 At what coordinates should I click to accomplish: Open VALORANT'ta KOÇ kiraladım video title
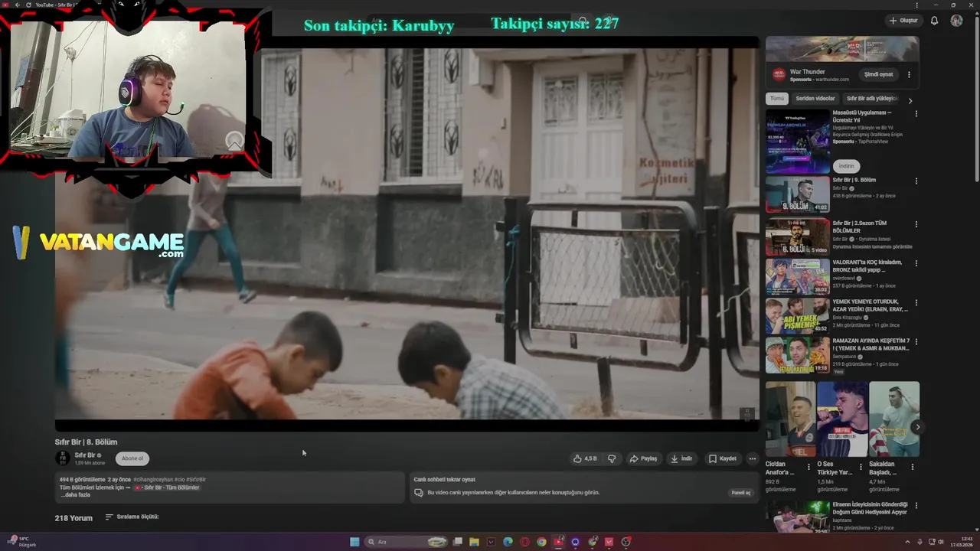coord(867,266)
